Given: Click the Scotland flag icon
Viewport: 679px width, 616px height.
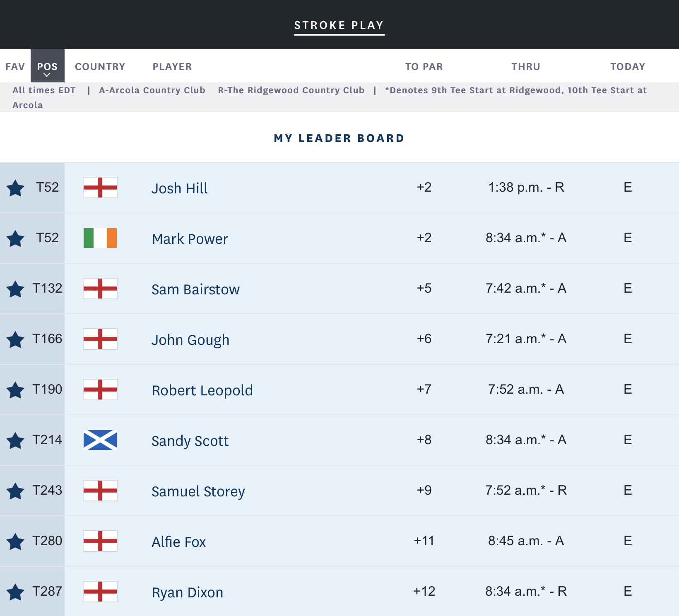Looking at the screenshot, I should coord(100,440).
